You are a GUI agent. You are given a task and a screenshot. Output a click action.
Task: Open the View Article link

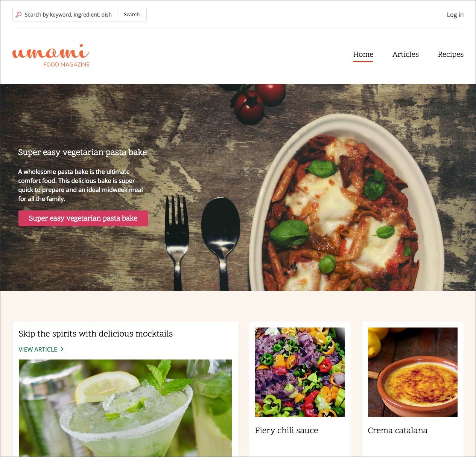coord(41,349)
